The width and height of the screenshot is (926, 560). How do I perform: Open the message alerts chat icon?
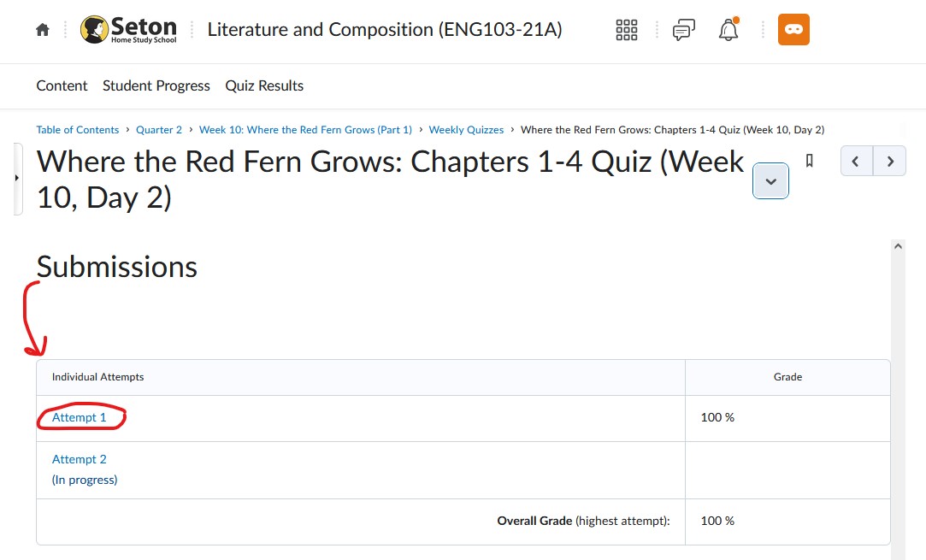point(684,30)
